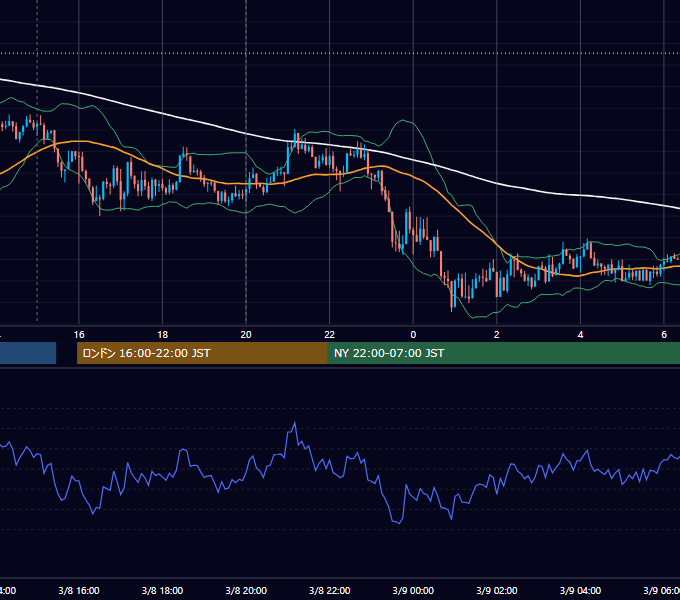The width and height of the screenshot is (680, 600).
Task: Click the 16 hour label on price chart axis
Action: pos(79,335)
